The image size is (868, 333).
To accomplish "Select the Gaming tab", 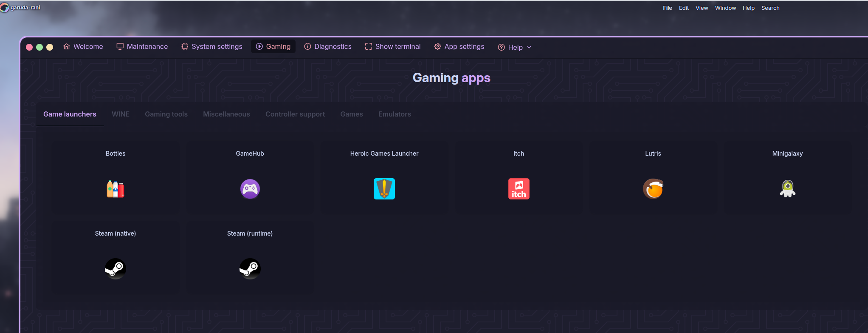I will point(273,47).
